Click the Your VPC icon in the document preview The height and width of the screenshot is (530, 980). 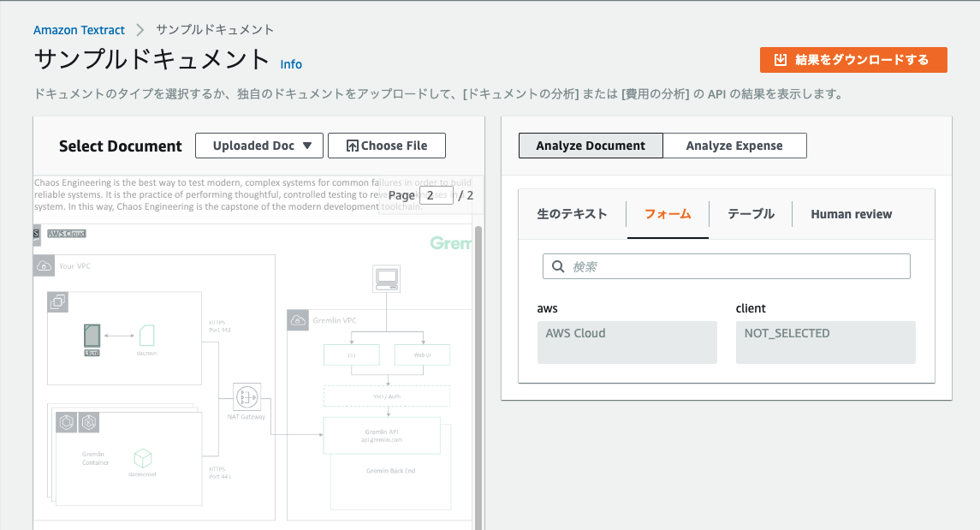[x=44, y=266]
